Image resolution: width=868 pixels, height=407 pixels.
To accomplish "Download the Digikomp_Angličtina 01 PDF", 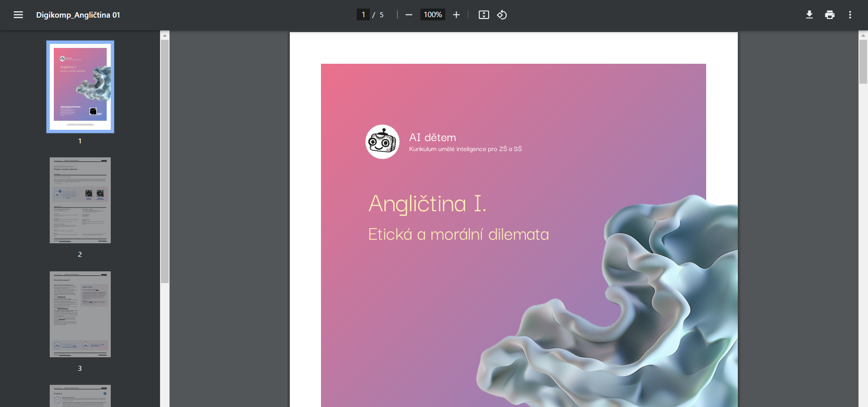I will (809, 14).
